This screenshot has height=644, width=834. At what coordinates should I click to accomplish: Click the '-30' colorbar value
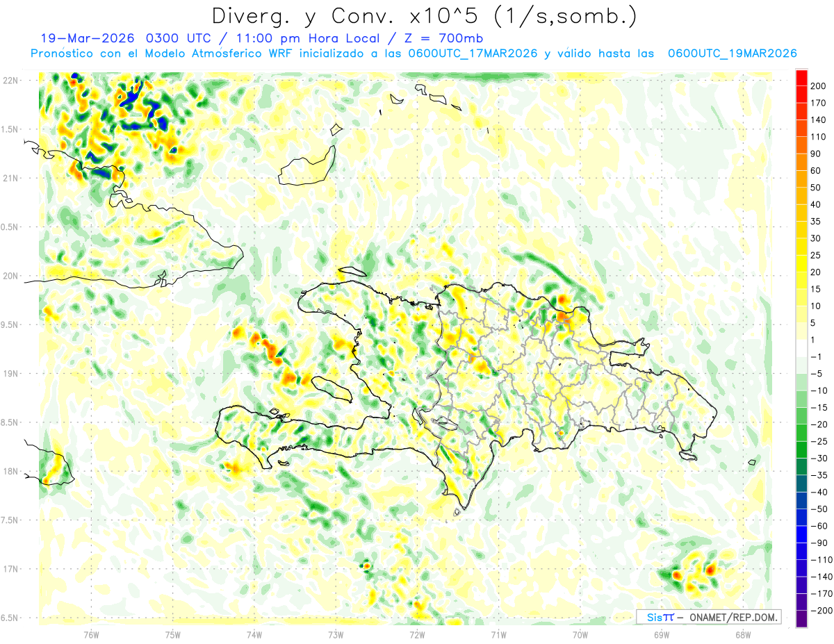(x=821, y=459)
